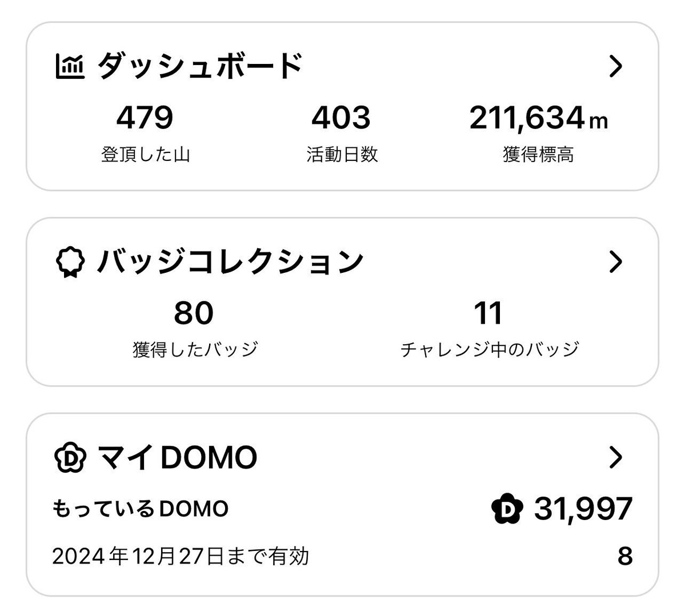Expand マイDOMO with its chevron arrow
685x616 pixels.
pos(615,456)
